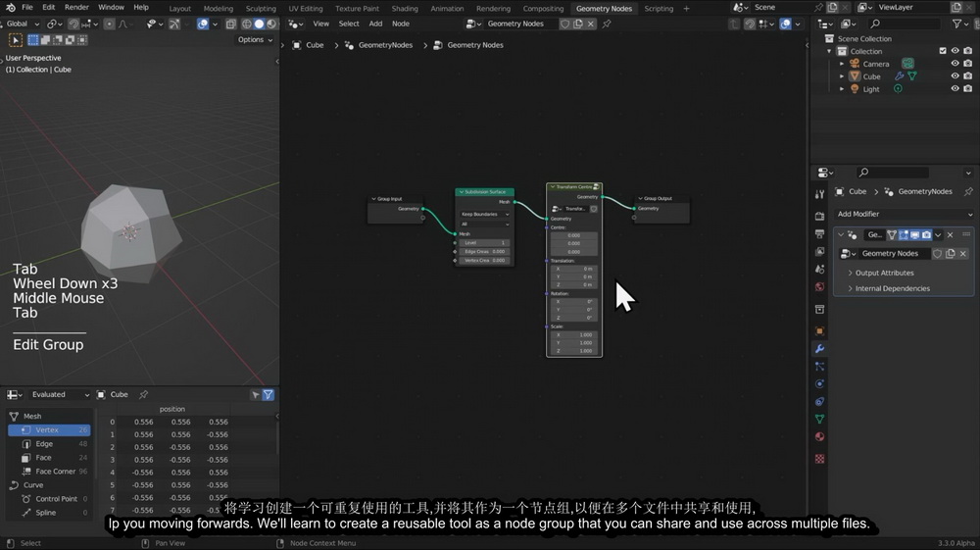
Task: Open the Modifier properties wrench tab
Action: click(x=819, y=349)
